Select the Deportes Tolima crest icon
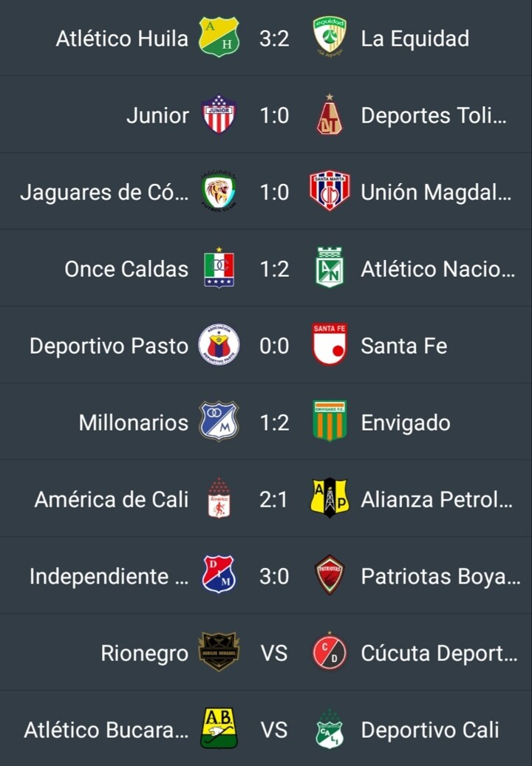Viewport: 532px width, 766px height. pos(330,114)
